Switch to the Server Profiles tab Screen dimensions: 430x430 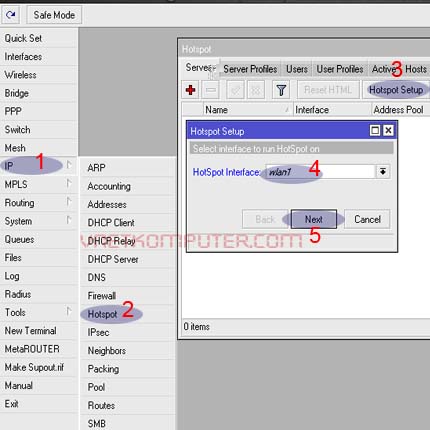(250, 69)
